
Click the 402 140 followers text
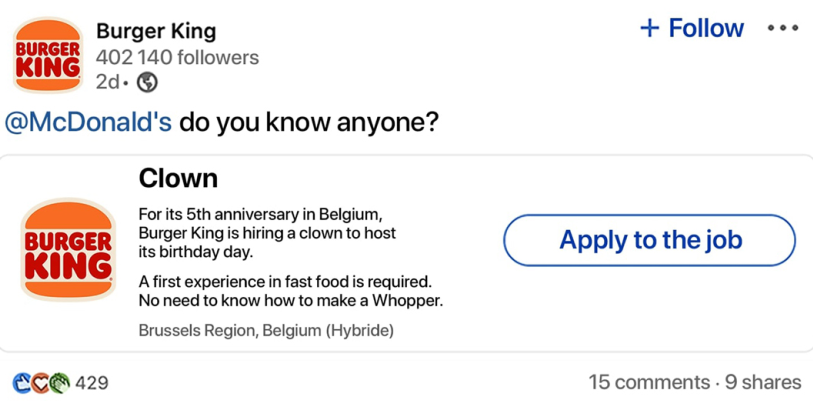177,57
